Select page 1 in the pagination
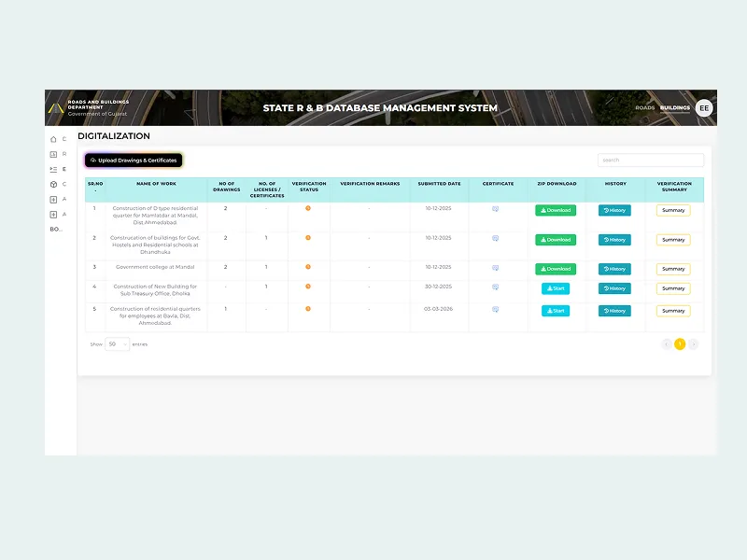This screenshot has height=560, width=747. point(680,344)
